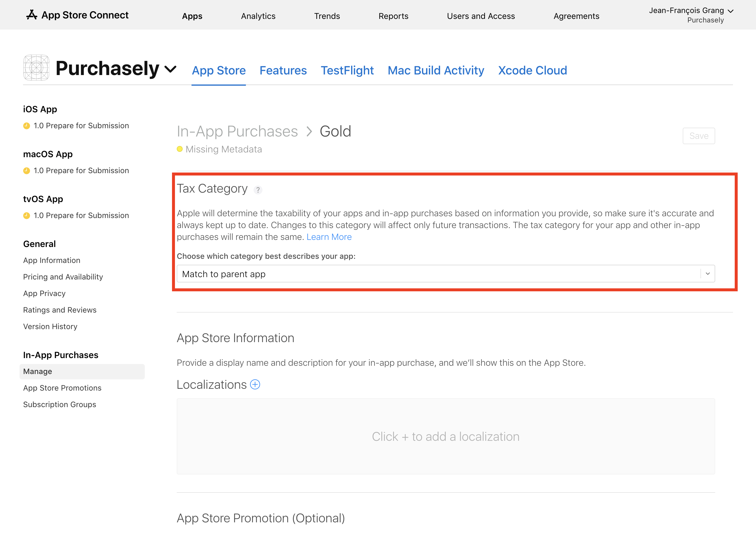Click the macOS App yellow status icon
This screenshot has height=538, width=756.
coord(27,171)
